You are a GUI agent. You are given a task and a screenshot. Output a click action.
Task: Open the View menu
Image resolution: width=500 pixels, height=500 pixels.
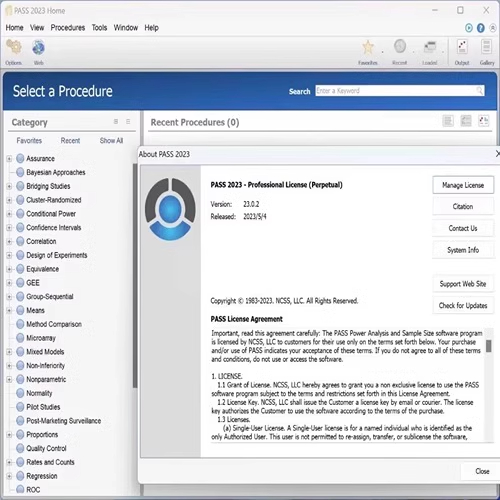pyautogui.click(x=37, y=28)
